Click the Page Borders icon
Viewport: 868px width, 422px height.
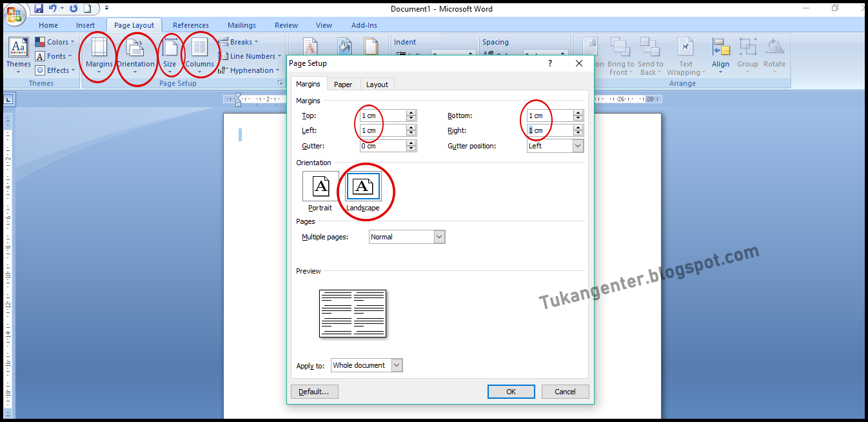click(371, 46)
